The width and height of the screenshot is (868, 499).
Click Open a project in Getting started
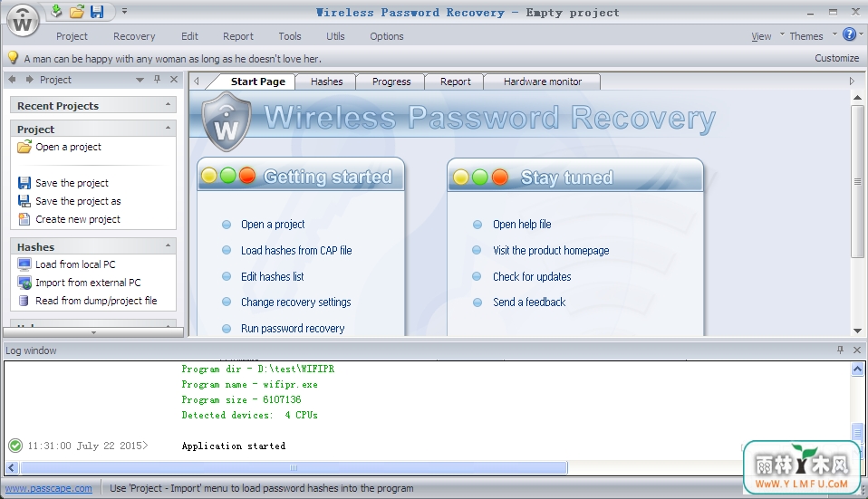click(x=273, y=225)
